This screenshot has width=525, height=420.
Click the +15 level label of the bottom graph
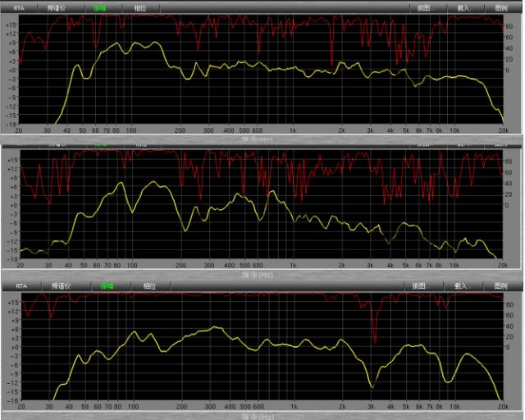point(12,302)
